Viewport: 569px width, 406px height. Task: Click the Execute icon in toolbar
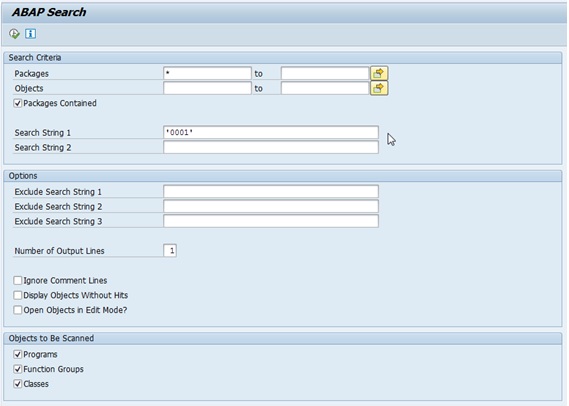[x=14, y=34]
